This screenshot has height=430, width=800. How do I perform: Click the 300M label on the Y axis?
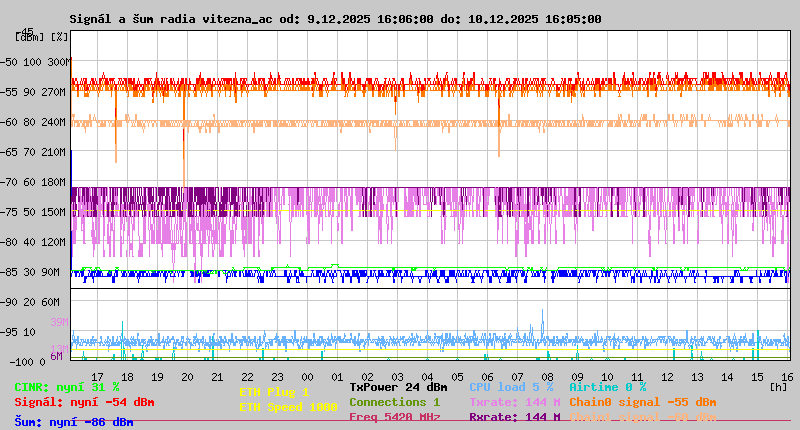pos(60,62)
